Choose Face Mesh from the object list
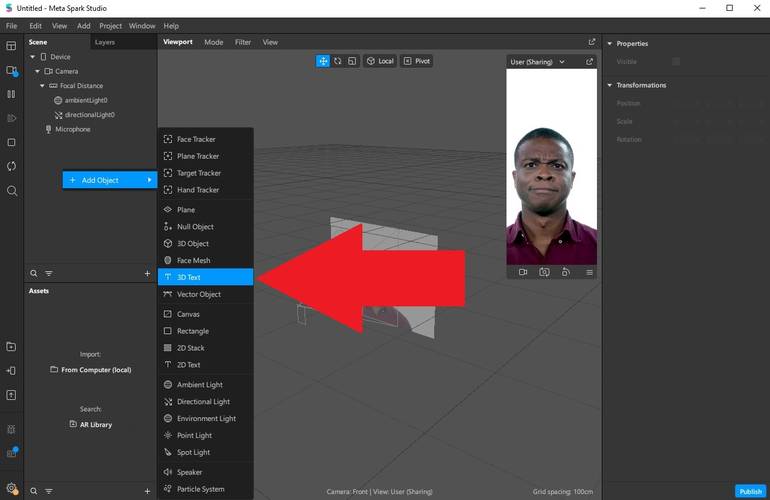 point(206,260)
